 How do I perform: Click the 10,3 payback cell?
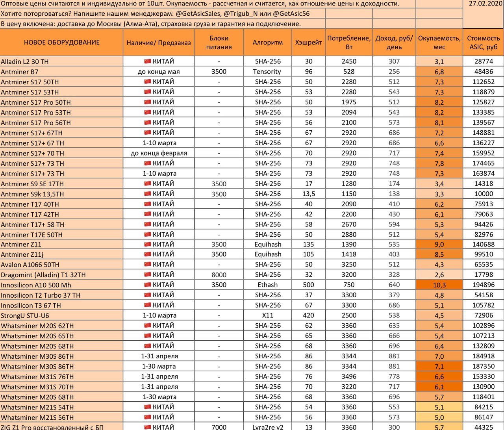[x=439, y=285]
